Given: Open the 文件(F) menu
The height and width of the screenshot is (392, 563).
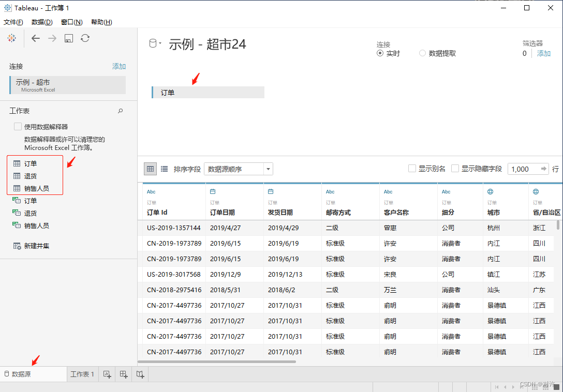Looking at the screenshot, I should pos(13,22).
